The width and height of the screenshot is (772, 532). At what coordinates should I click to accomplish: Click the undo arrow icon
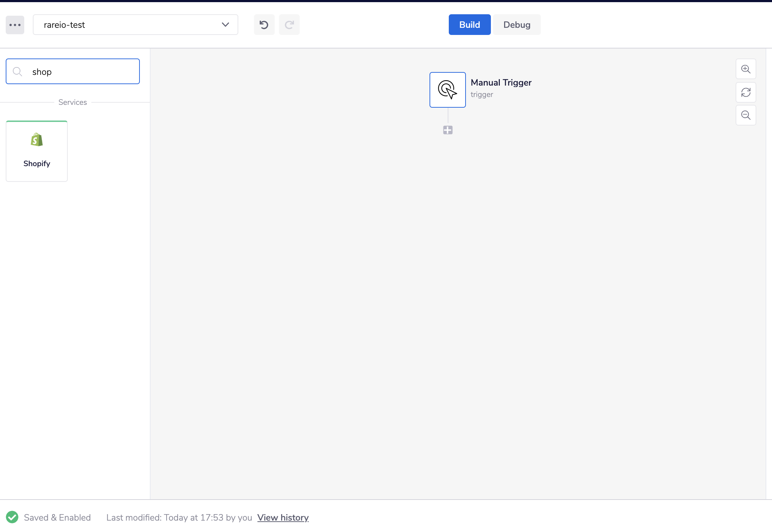[x=264, y=25]
